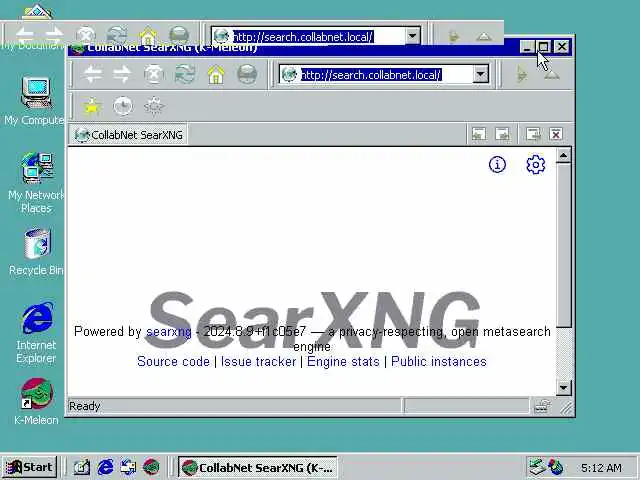Open the Issue tracker link
Viewport: 640px width, 480px height.
(x=258, y=362)
